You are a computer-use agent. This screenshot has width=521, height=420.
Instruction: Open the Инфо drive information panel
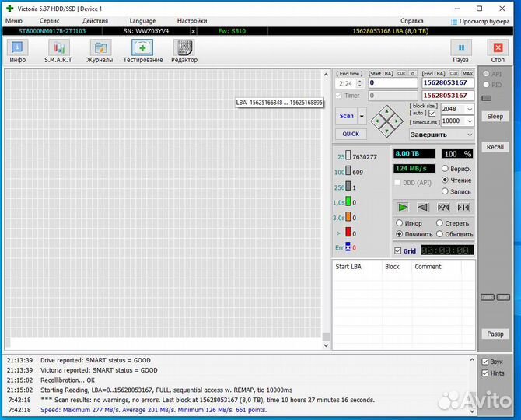(17, 51)
